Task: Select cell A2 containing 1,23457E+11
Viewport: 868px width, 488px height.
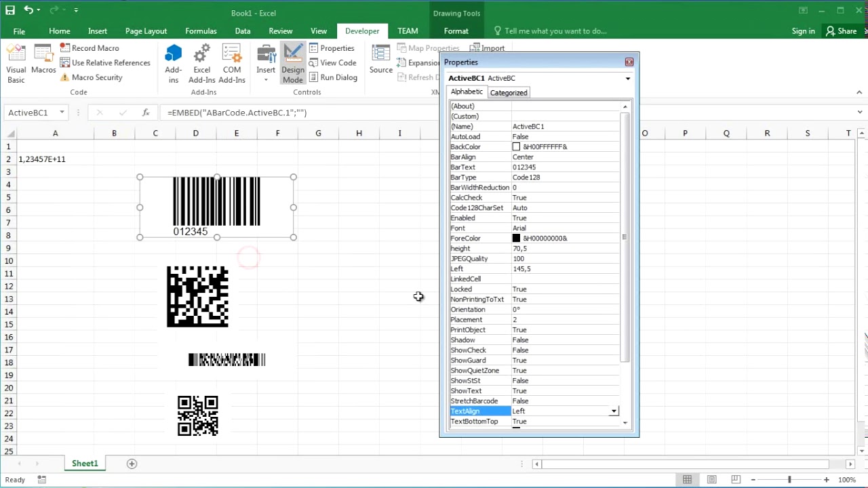Action: click(x=56, y=159)
